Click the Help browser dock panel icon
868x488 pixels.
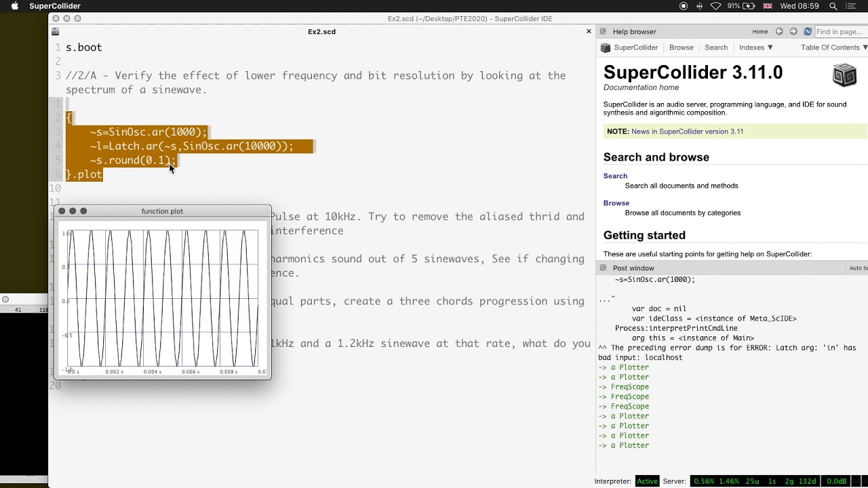tap(603, 32)
